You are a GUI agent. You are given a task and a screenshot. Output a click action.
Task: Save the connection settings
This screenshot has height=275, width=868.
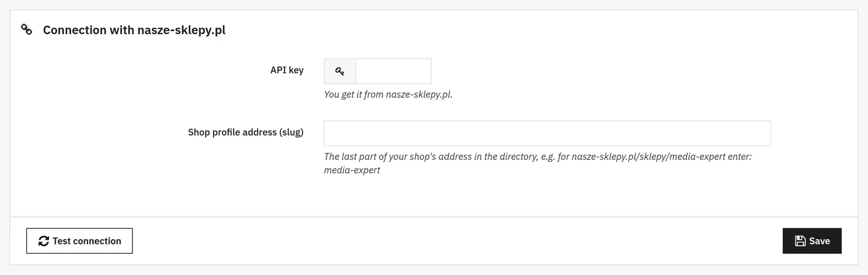[x=812, y=241]
